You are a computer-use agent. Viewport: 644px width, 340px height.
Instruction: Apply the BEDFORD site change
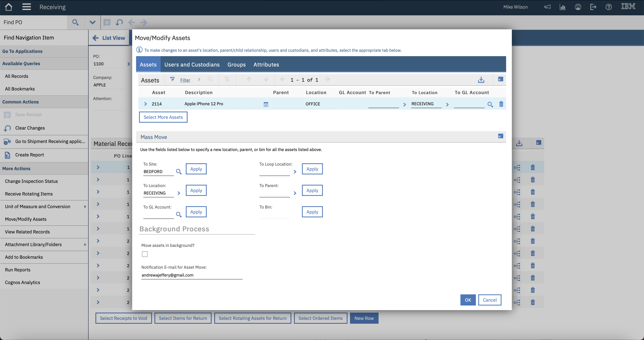pyautogui.click(x=196, y=169)
